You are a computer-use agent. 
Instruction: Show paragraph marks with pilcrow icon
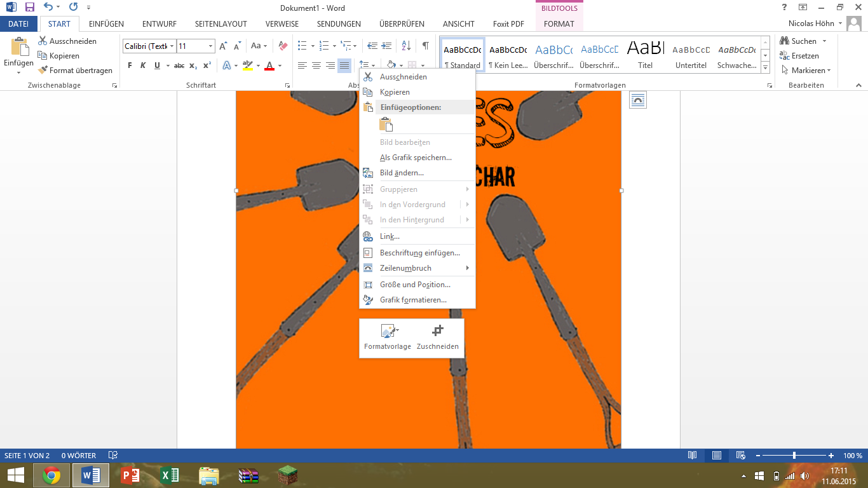click(425, 46)
